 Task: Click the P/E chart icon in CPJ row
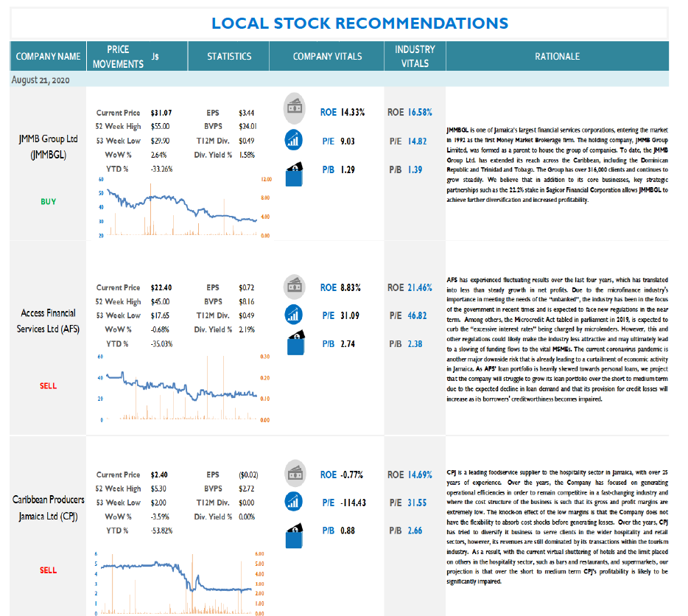coord(293,501)
